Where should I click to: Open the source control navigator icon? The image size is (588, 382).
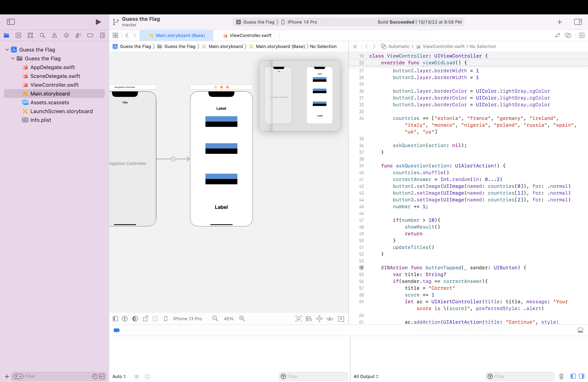pyautogui.click(x=18, y=35)
